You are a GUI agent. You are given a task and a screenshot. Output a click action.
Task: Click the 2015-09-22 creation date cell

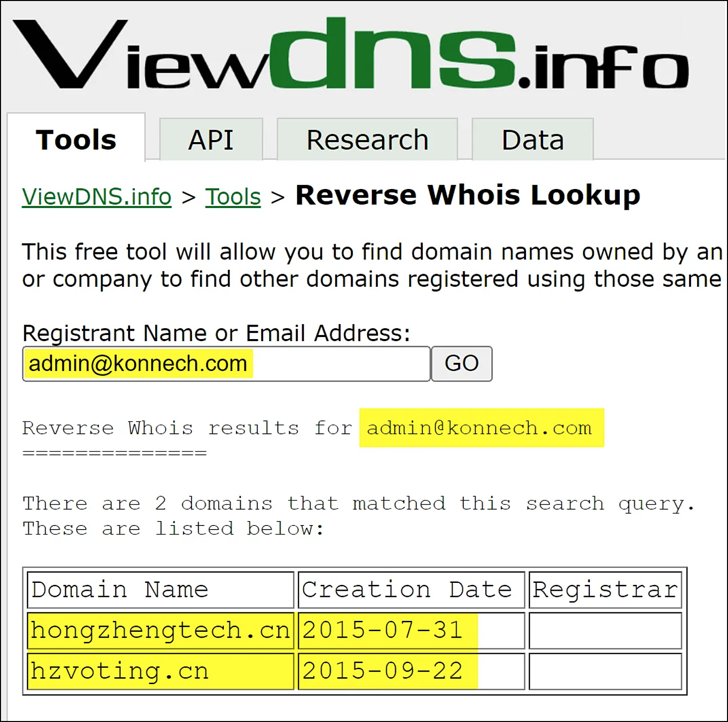[411, 671]
